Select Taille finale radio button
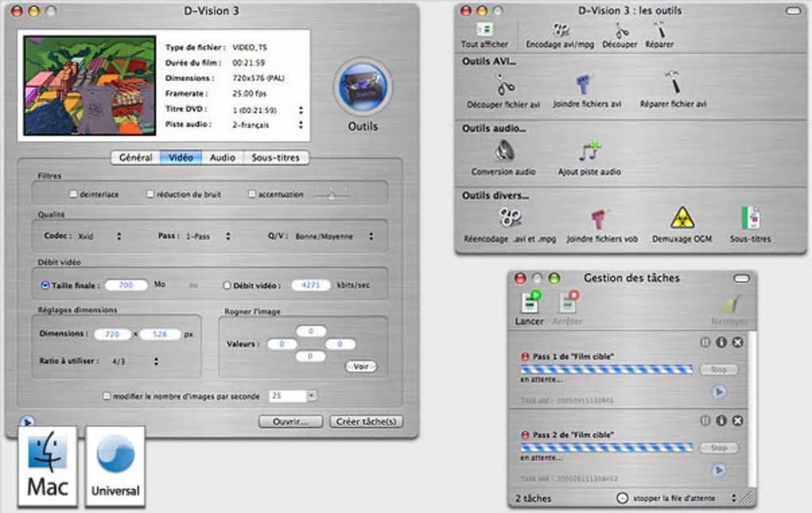The image size is (812, 513). (45, 285)
